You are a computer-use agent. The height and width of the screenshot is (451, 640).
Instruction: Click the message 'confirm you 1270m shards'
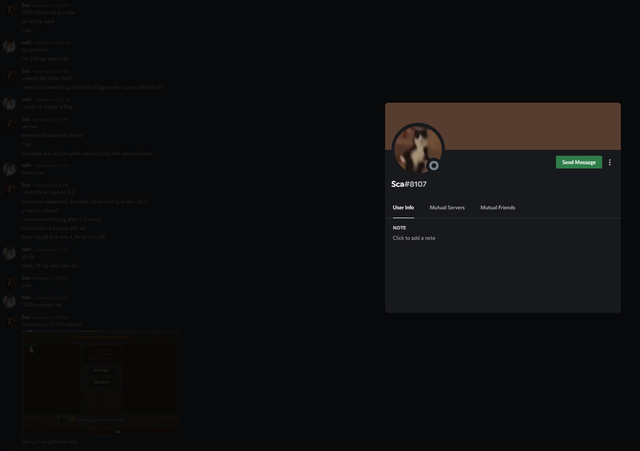51,324
